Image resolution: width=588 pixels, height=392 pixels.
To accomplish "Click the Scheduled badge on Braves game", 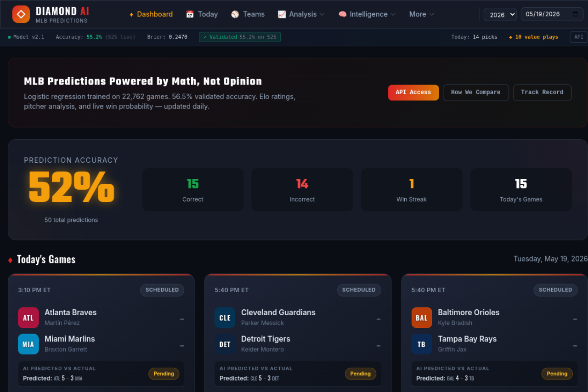I will (x=162, y=290).
